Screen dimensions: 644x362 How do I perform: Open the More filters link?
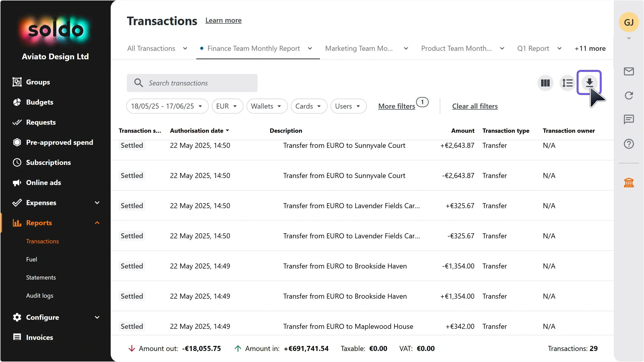tap(396, 106)
